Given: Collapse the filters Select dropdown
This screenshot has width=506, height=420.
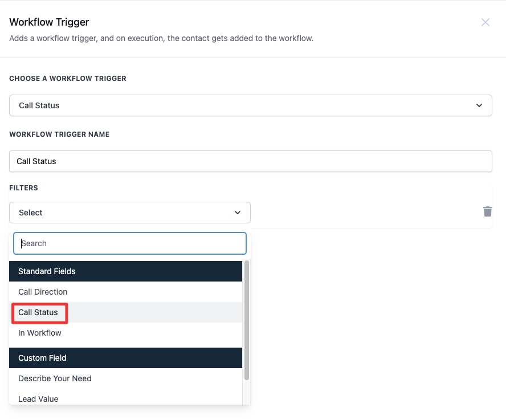Looking at the screenshot, I should tap(129, 213).
